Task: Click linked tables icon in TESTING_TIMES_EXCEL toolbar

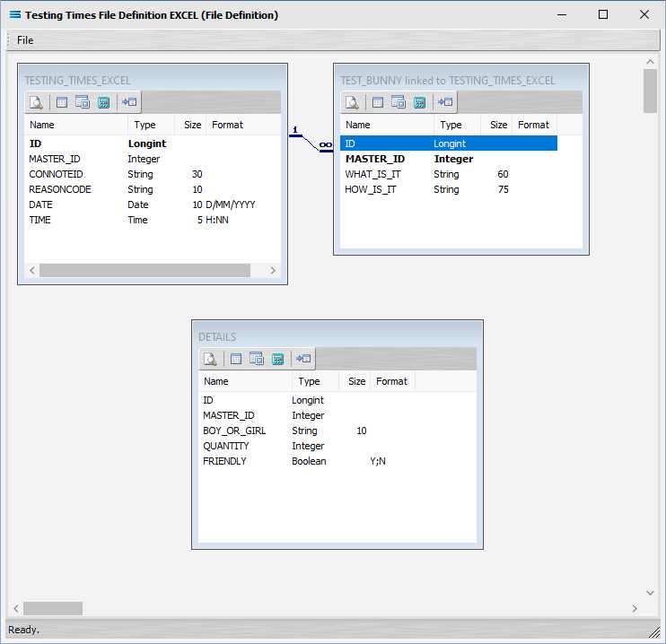Action: (x=83, y=102)
